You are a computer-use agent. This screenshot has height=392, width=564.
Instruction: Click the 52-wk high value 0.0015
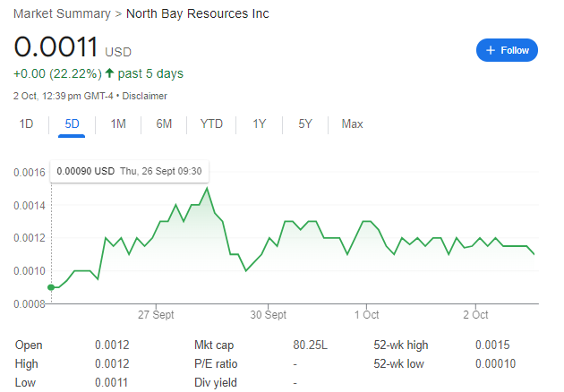pyautogui.click(x=492, y=345)
